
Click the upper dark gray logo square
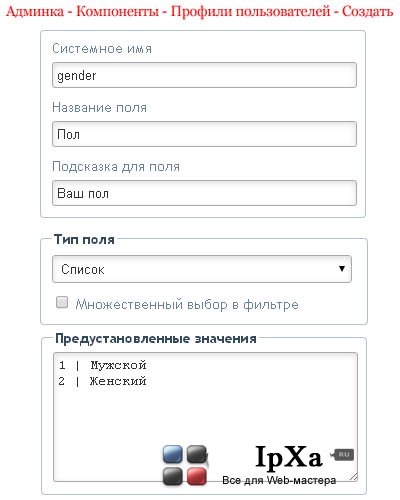click(x=197, y=454)
